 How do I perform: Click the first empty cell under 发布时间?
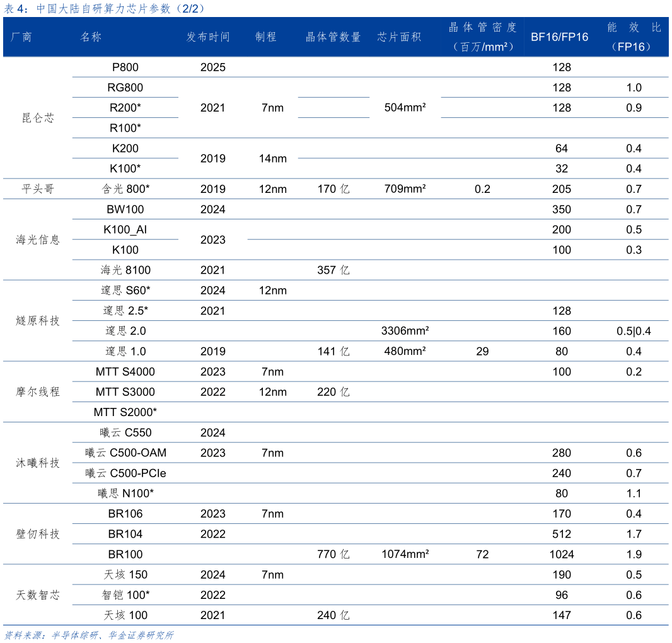[209, 67]
